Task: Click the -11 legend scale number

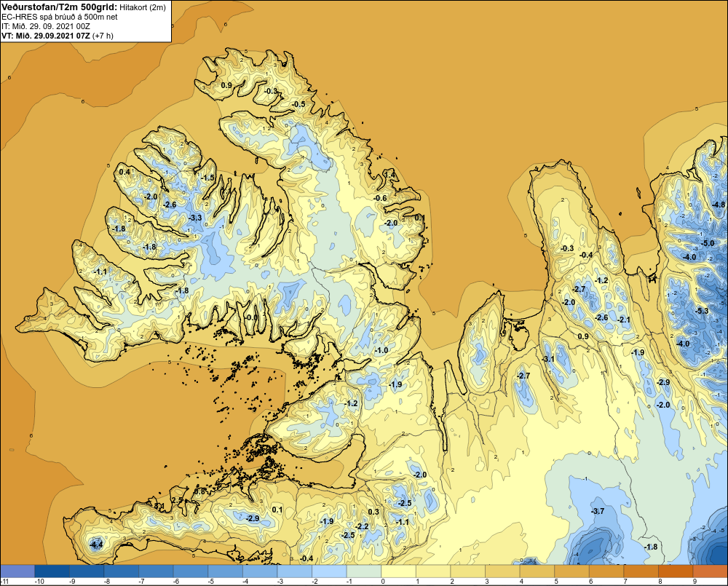Action: [x=6, y=581]
